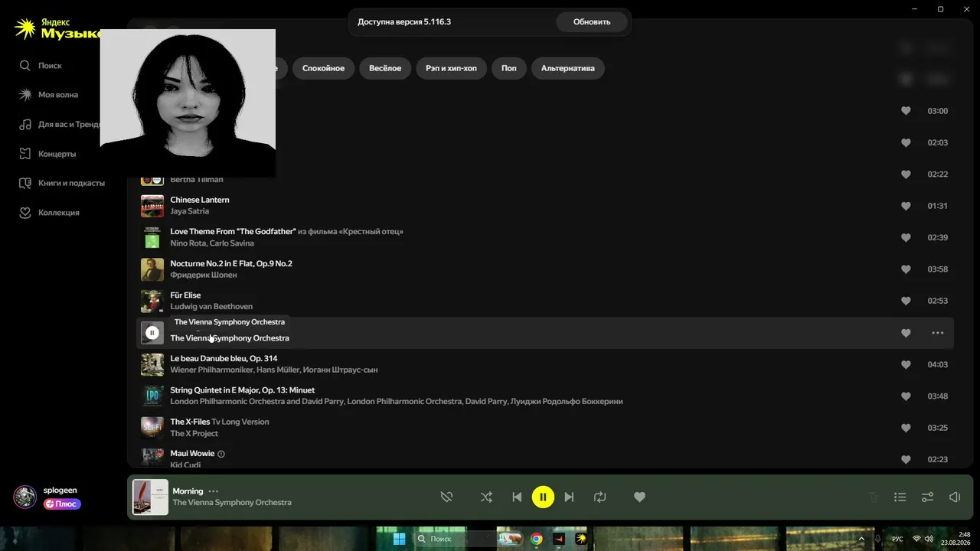The image size is (980, 551).
Task: Like the Bertha Tillman track
Action: tap(906, 174)
